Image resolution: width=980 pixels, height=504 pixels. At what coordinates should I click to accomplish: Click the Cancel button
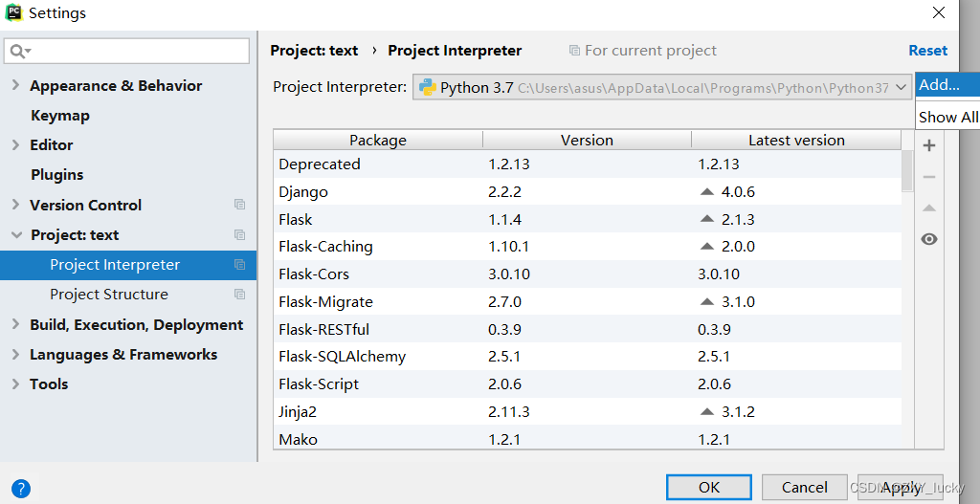tap(804, 487)
